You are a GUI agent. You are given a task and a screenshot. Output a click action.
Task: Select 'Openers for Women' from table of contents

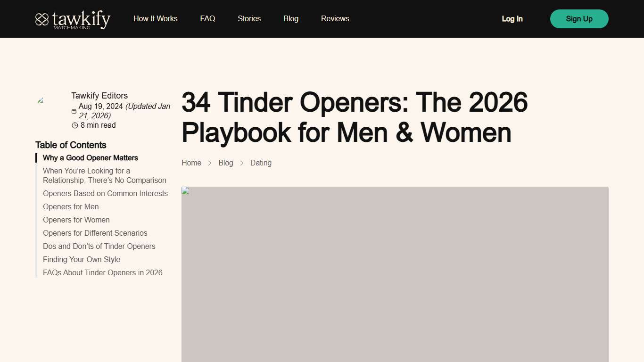click(x=76, y=220)
